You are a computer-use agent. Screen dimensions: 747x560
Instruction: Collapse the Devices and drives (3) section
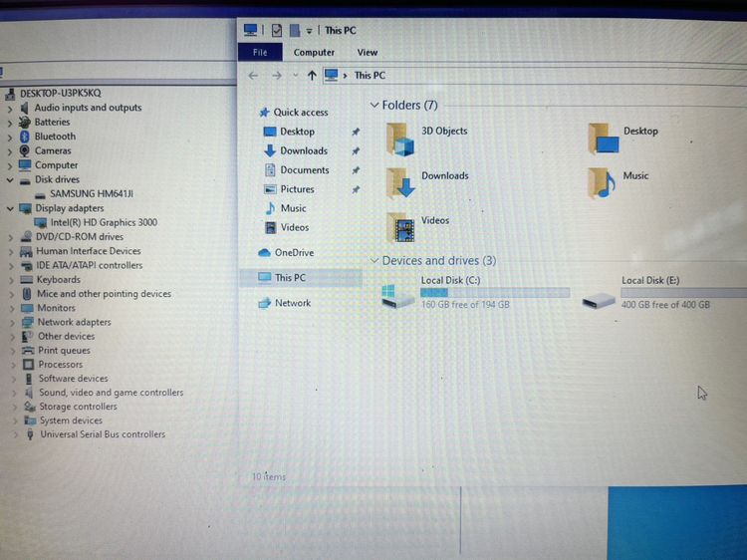point(374,261)
